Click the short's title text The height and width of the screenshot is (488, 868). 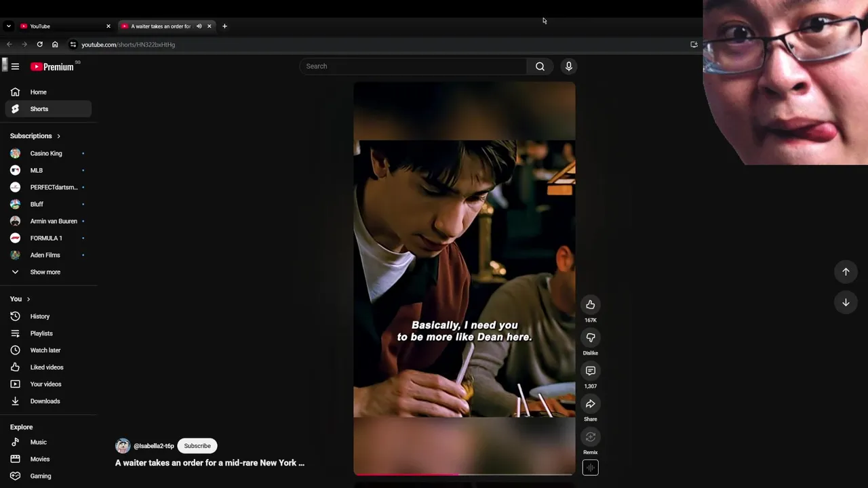[210, 463]
